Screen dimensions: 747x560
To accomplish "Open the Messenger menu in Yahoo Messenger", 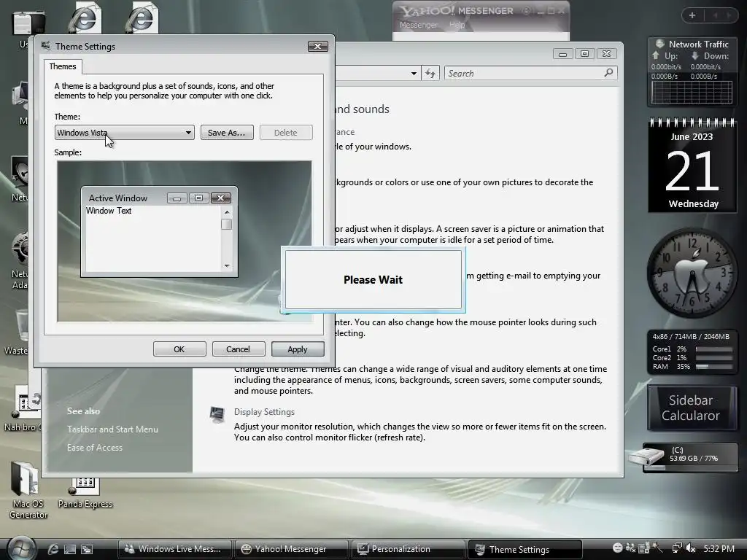I will click(418, 25).
